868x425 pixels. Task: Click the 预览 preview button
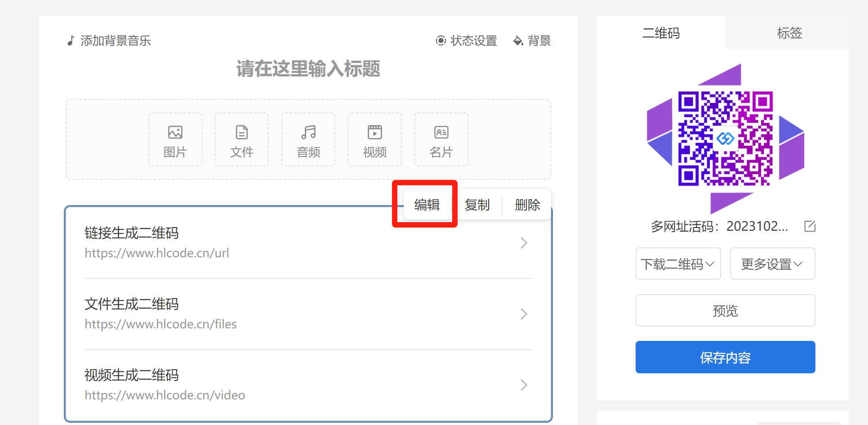pyautogui.click(x=726, y=310)
